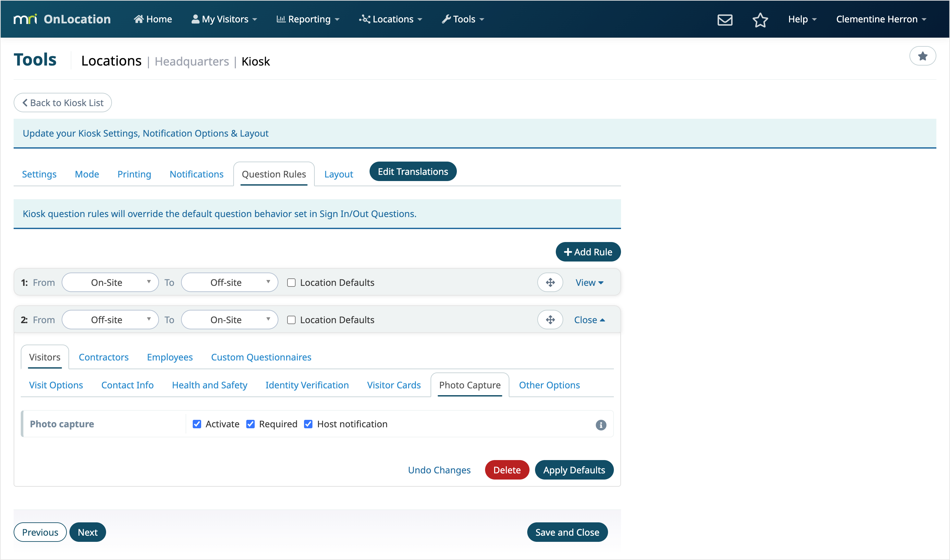Open the Visit Options sub-tab

[x=56, y=385]
